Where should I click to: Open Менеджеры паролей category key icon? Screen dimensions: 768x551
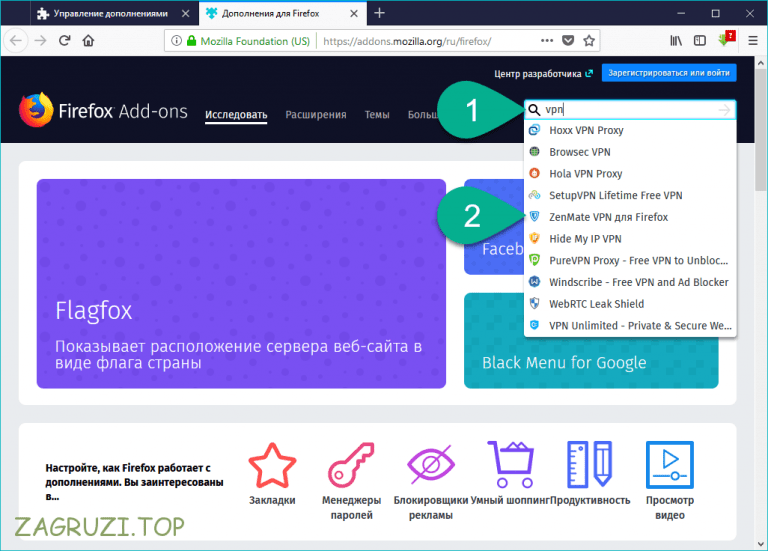click(x=351, y=465)
